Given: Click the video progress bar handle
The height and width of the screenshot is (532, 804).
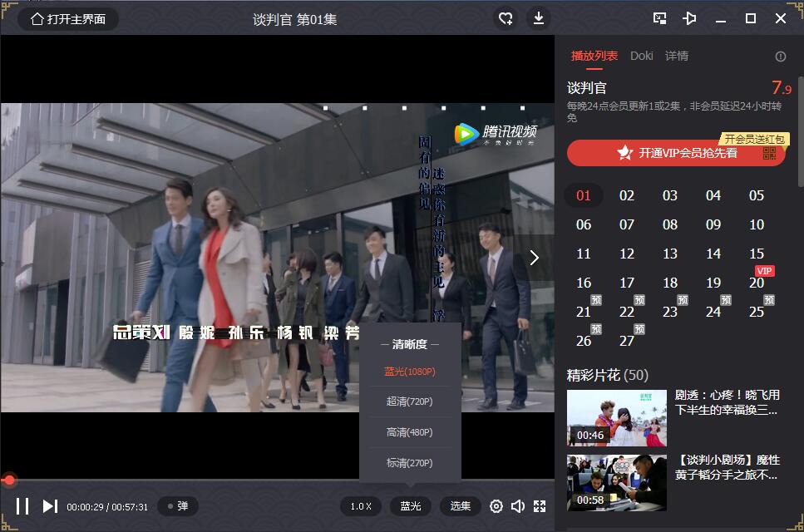Looking at the screenshot, I should [9, 480].
